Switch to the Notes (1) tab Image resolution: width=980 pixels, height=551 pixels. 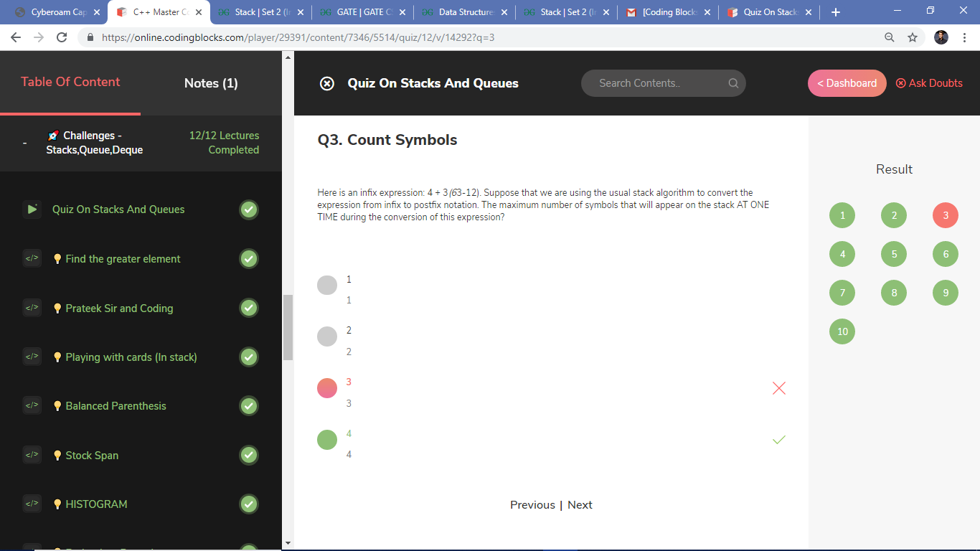pos(211,83)
